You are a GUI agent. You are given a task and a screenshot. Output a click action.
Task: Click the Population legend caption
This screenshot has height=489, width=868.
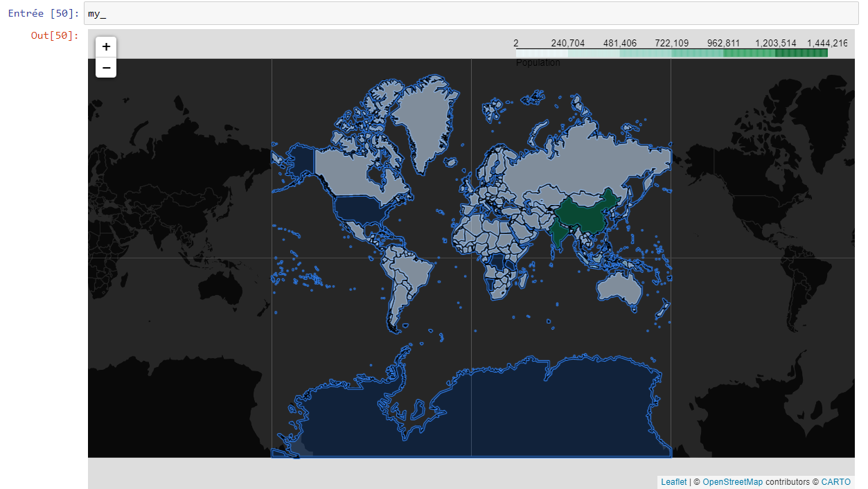(538, 62)
